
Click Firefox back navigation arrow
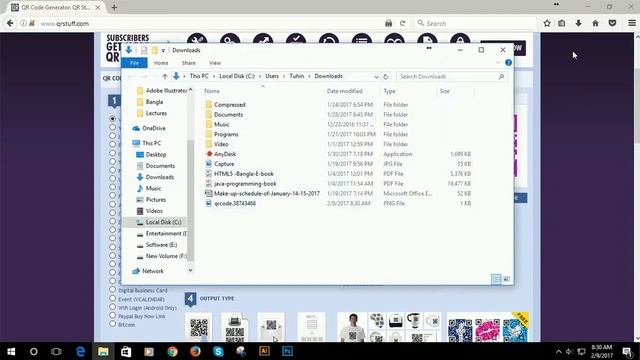pyautogui.click(x=10, y=23)
